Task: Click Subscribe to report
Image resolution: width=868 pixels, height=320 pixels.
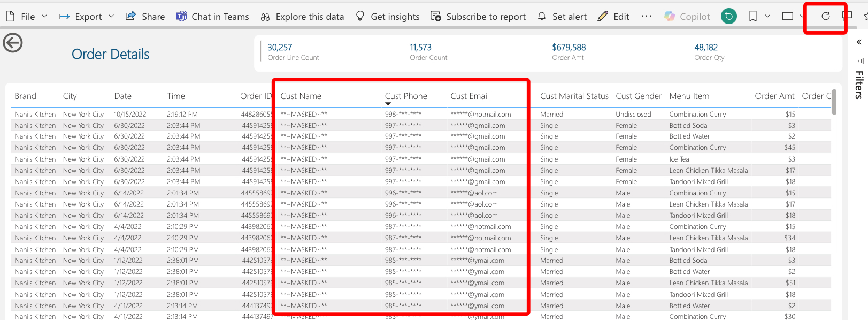Action: tap(478, 17)
